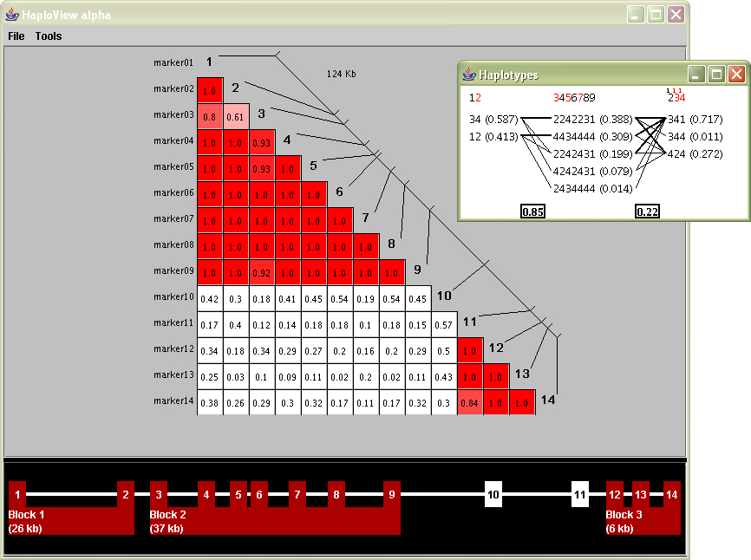
Task: Click the 0.84 cell in marker14 row
Action: click(470, 402)
